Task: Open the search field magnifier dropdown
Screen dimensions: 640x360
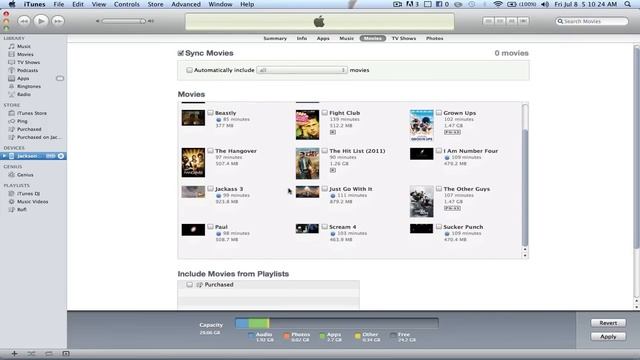Action: (560, 21)
